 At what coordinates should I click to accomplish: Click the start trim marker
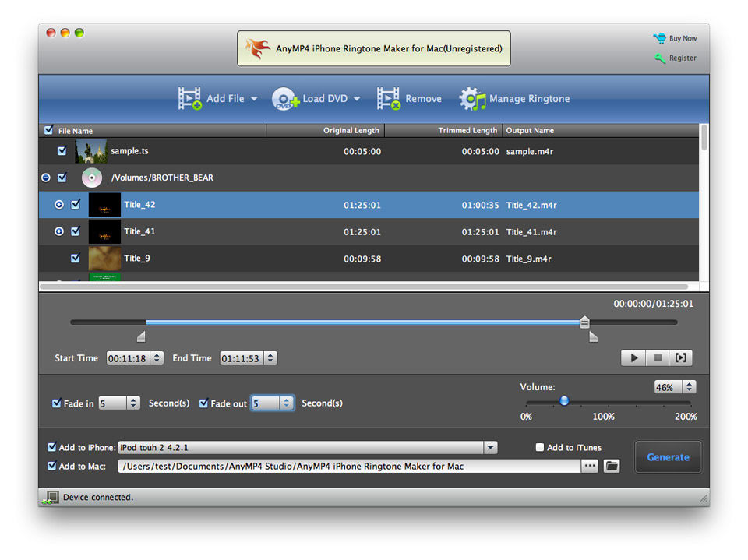click(x=141, y=336)
